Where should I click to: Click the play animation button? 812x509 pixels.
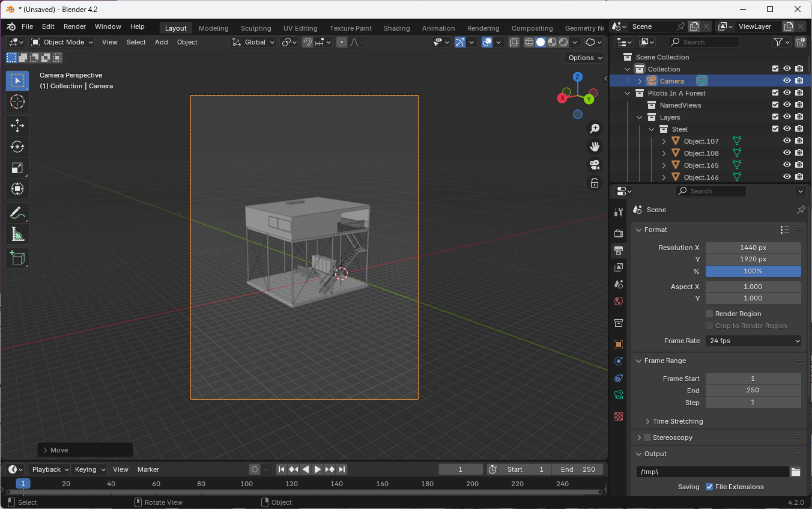pos(318,469)
